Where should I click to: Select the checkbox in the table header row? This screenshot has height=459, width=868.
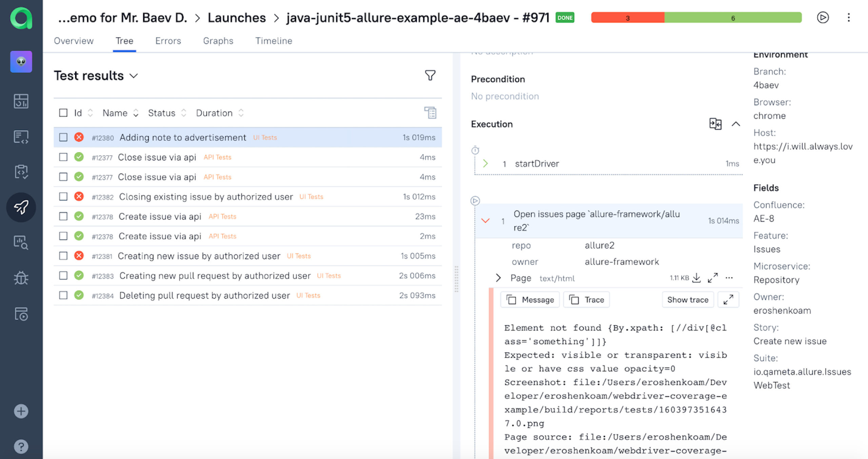(63, 112)
